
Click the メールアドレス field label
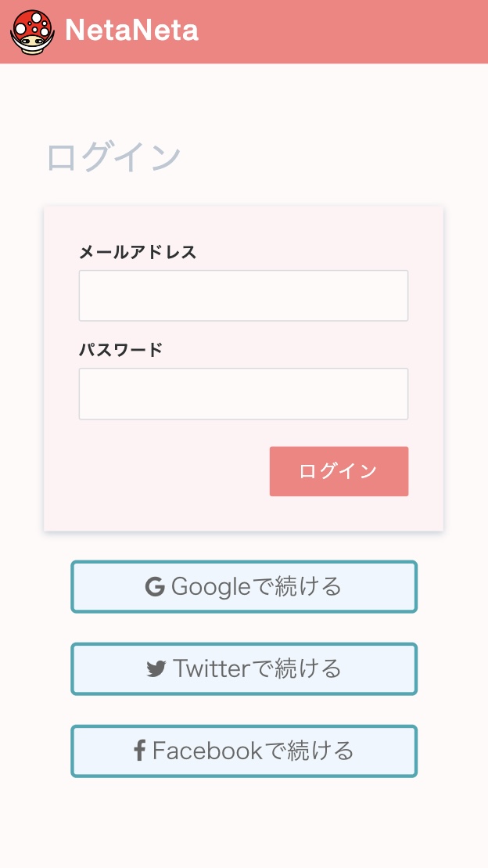[x=138, y=252]
